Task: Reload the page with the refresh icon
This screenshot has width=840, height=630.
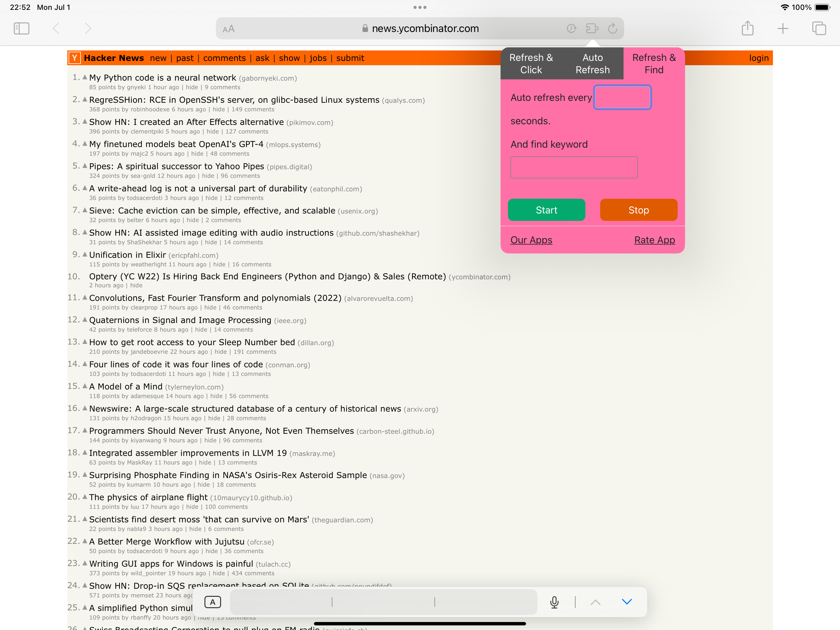Action: pyautogui.click(x=612, y=29)
